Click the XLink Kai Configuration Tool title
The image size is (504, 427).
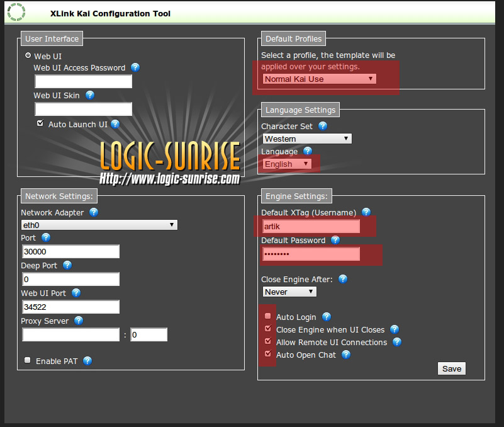(x=110, y=13)
